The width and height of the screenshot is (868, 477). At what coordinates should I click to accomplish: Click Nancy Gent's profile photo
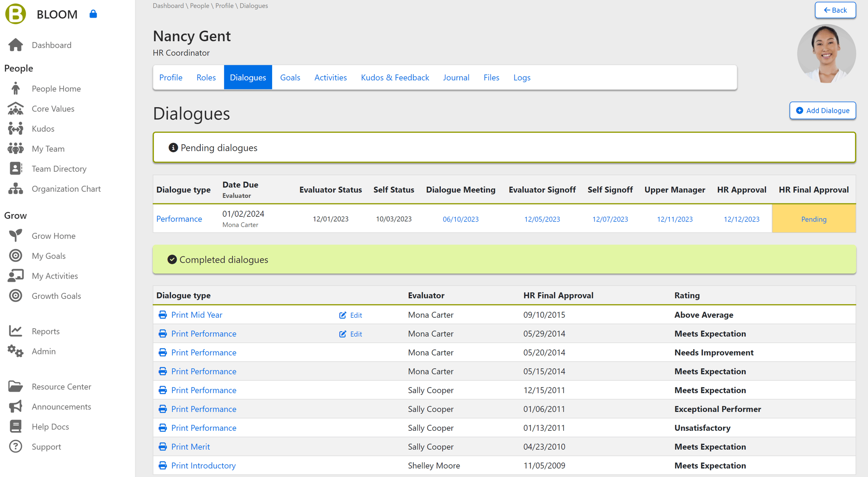826,54
